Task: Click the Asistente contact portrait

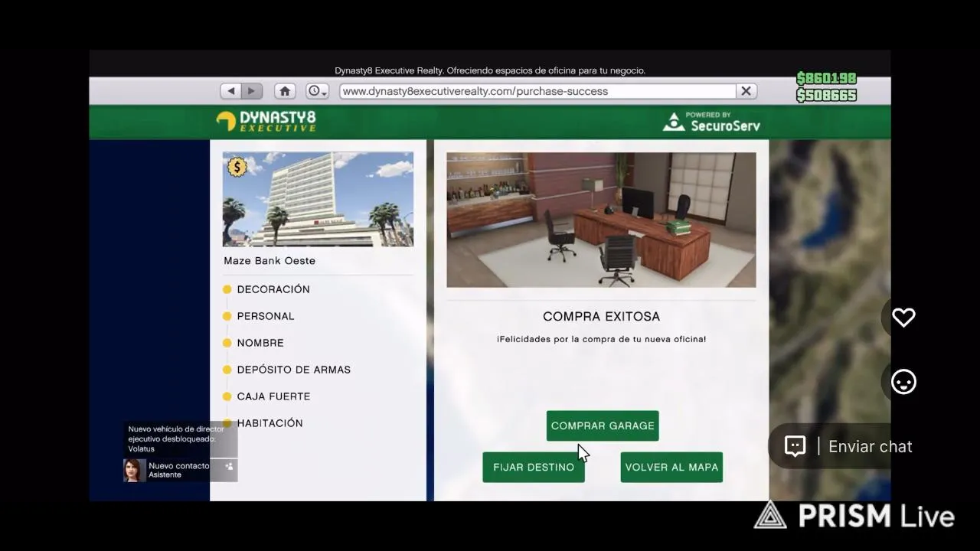Action: pos(134,470)
